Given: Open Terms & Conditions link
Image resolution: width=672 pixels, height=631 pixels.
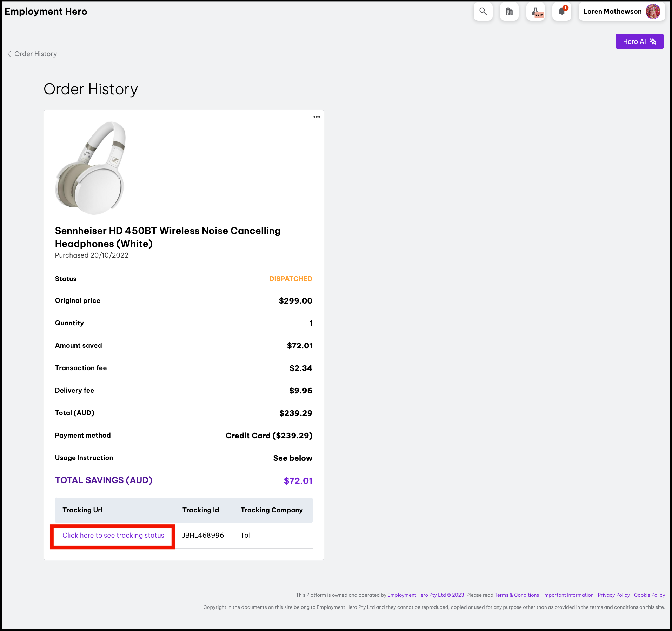Looking at the screenshot, I should pyautogui.click(x=517, y=595).
